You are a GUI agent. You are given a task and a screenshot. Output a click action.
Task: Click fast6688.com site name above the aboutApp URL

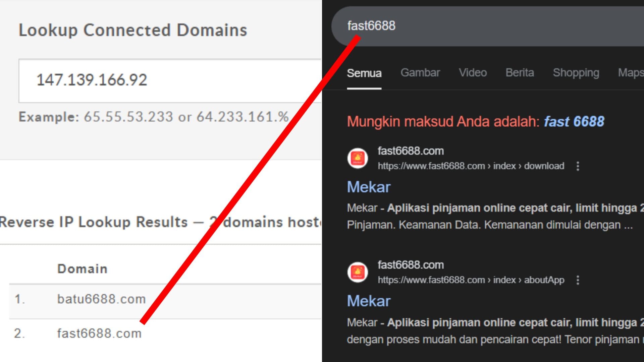(411, 265)
